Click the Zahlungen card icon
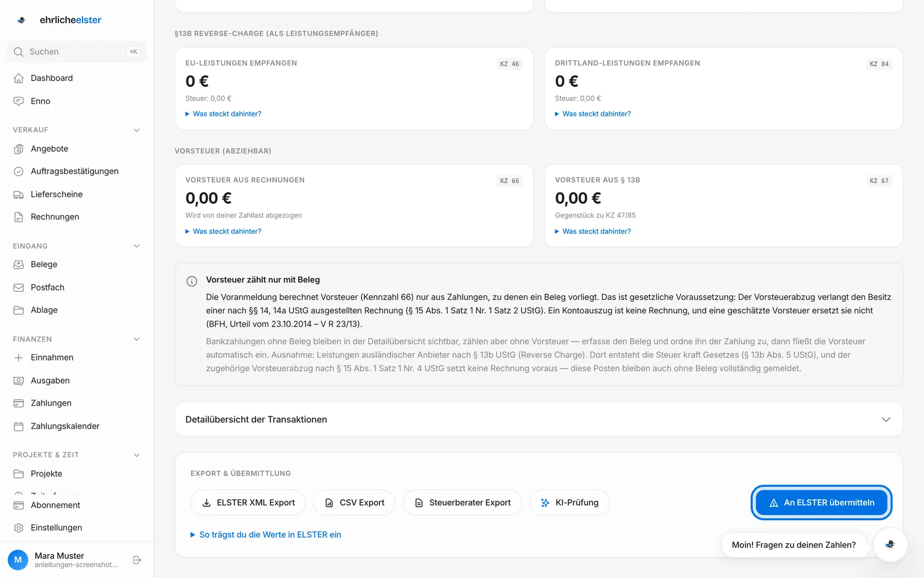The width and height of the screenshot is (924, 578). (x=18, y=403)
